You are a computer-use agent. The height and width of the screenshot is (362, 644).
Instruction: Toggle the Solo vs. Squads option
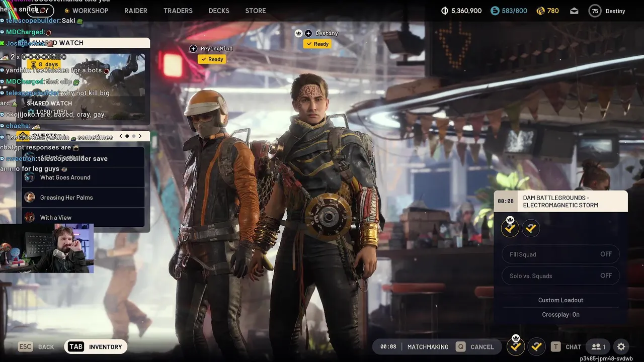[x=560, y=276]
